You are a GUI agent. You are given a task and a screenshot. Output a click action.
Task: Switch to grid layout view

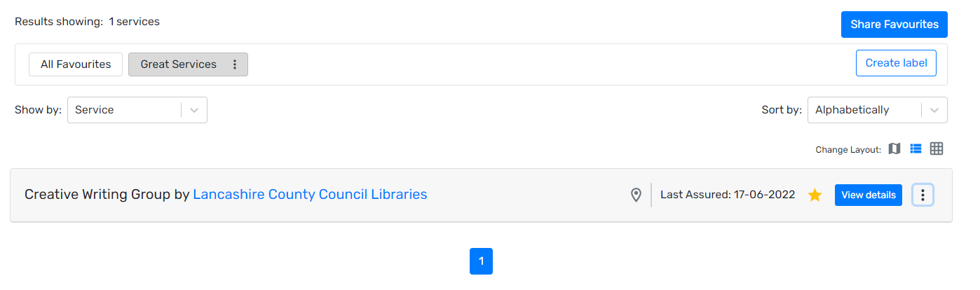coord(937,149)
